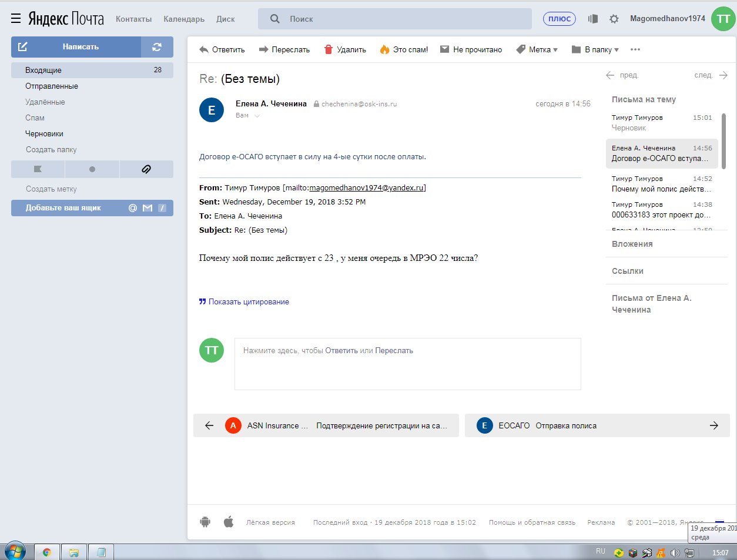Image resolution: width=737 pixels, height=560 pixels.
Task: Reply using the Ответить toolbar button
Action: pyautogui.click(x=222, y=49)
